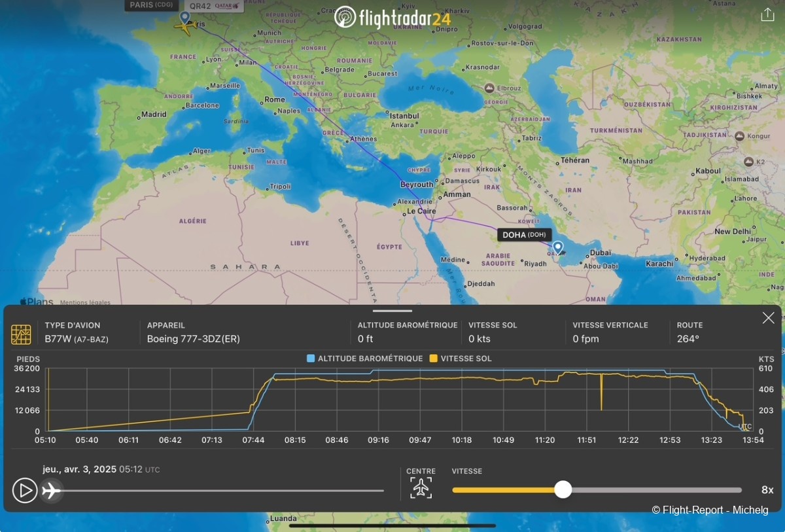Click Téhéran city label on map
This screenshot has height=532, width=785.
click(575, 160)
